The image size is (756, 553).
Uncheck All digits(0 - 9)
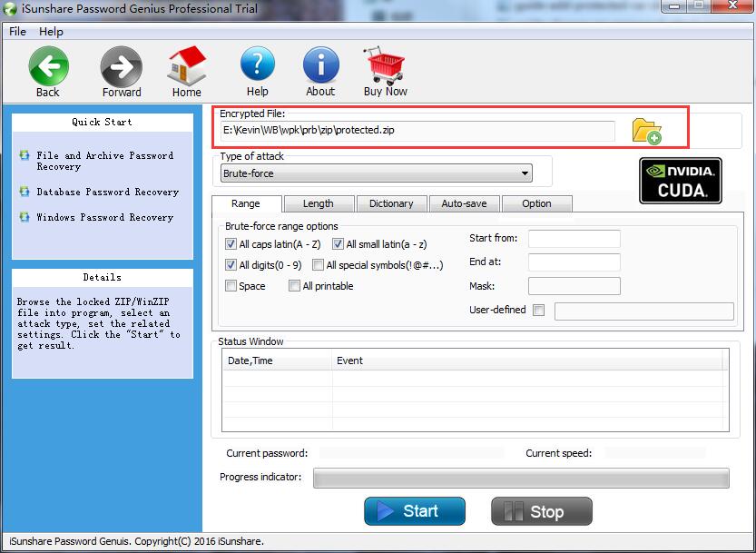(x=231, y=265)
